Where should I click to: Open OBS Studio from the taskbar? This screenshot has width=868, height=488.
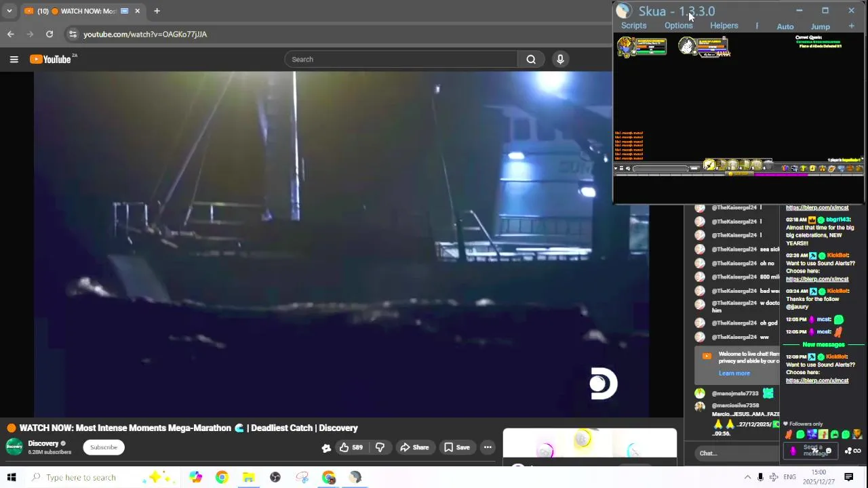click(x=275, y=477)
